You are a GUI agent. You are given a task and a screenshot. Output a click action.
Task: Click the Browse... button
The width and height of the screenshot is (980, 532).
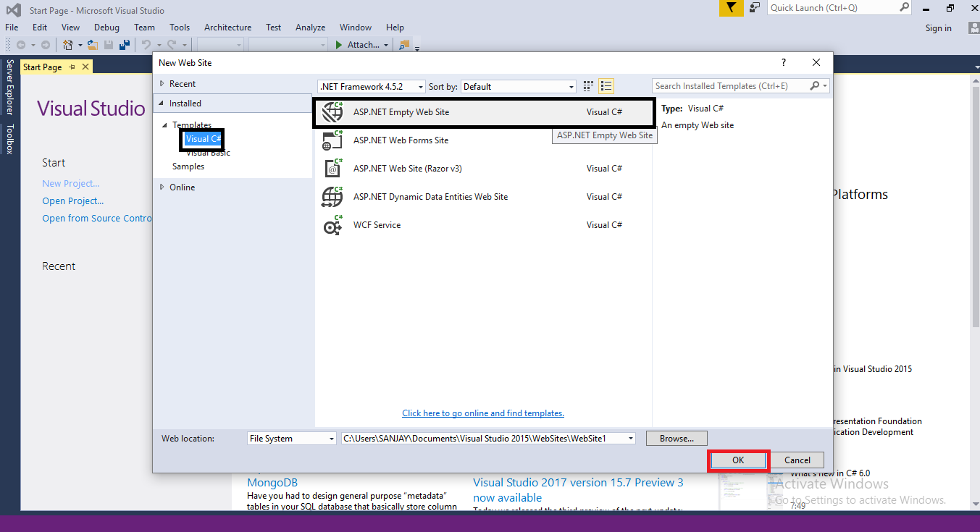tap(677, 438)
